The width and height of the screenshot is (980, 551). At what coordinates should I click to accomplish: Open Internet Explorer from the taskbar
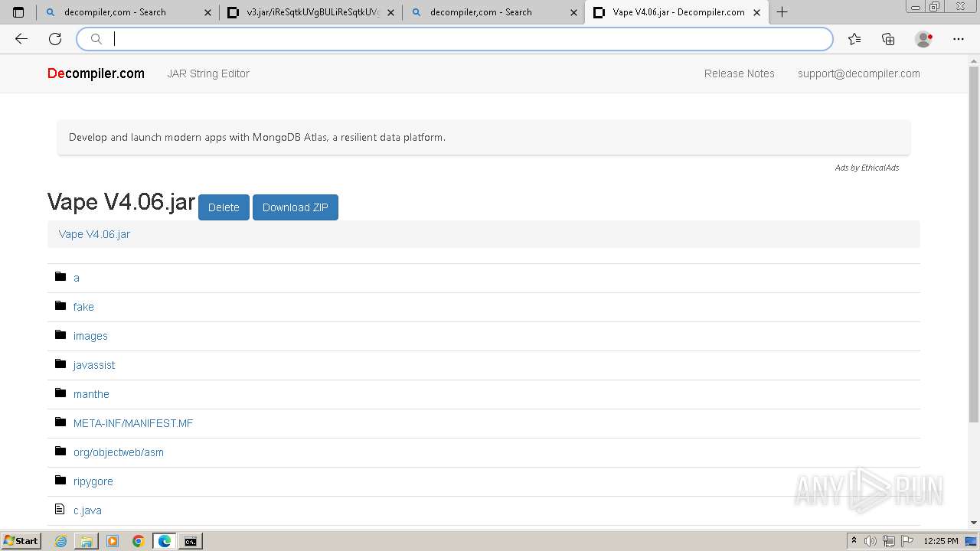pos(61,541)
